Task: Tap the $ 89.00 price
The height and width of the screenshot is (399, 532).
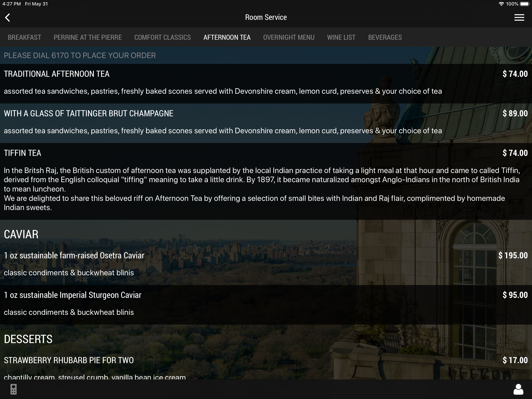Action: click(x=515, y=113)
